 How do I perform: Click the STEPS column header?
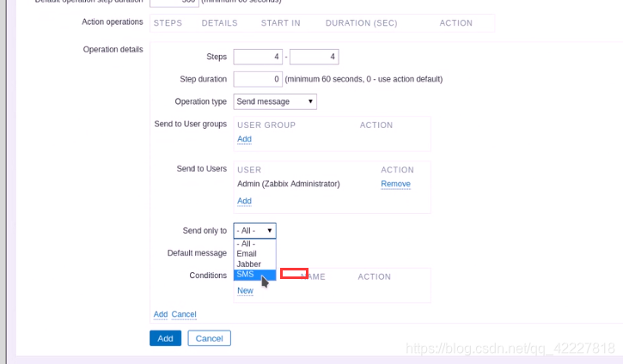coord(168,23)
